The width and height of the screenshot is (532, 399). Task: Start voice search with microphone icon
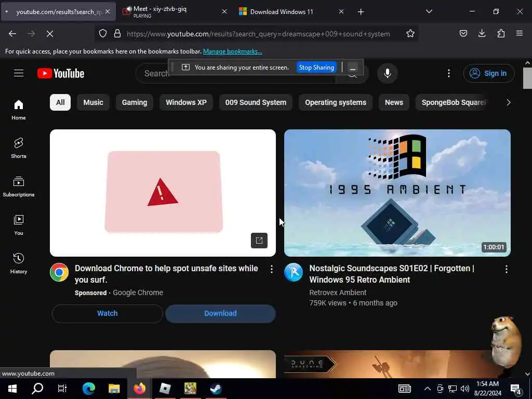click(x=387, y=73)
